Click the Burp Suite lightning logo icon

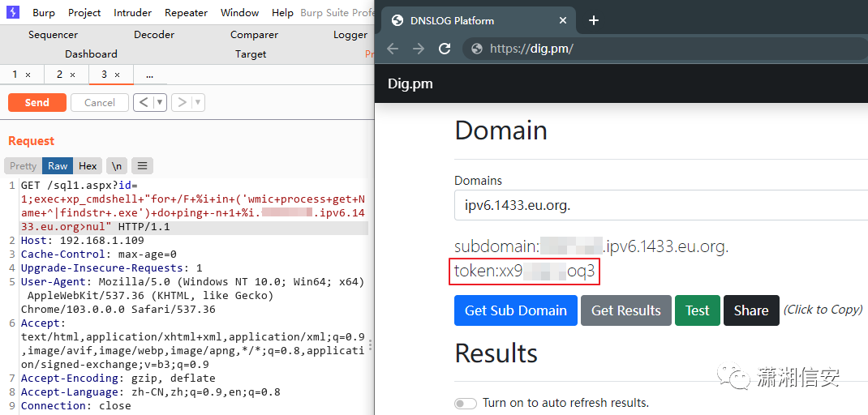(12, 12)
